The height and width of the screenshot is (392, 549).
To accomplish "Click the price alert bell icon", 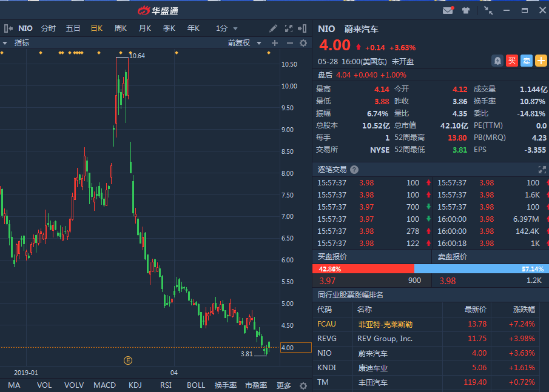I will [x=497, y=61].
